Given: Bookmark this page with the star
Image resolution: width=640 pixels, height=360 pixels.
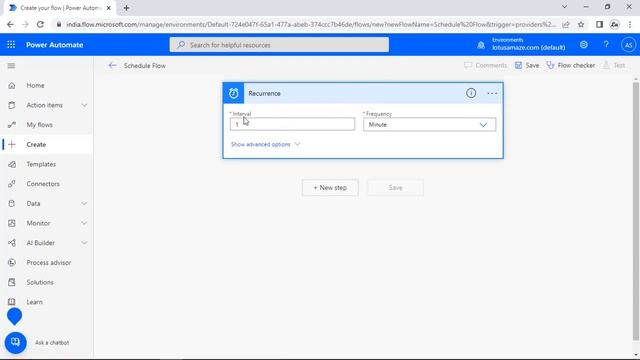Looking at the screenshot, I should pos(581,24).
